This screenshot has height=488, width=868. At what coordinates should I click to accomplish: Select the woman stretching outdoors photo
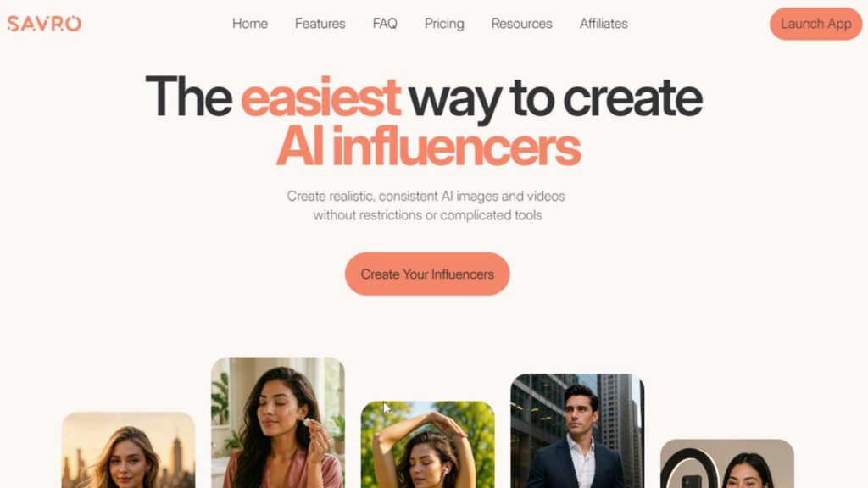tap(427, 444)
